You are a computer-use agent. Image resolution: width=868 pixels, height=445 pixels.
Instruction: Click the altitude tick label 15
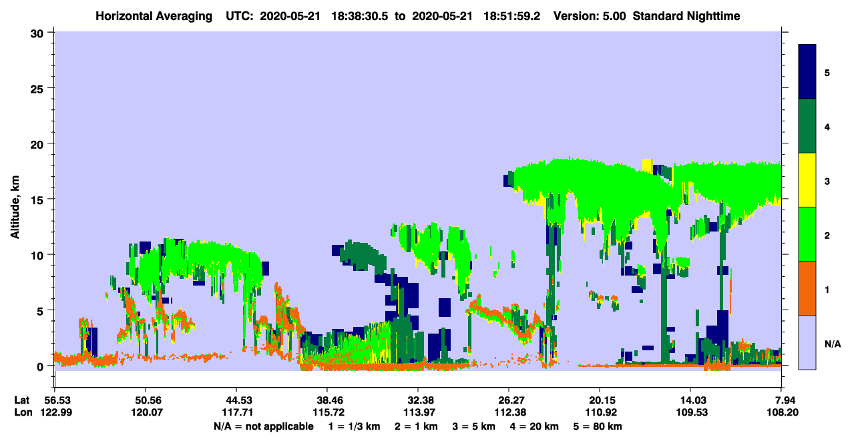[x=38, y=199]
